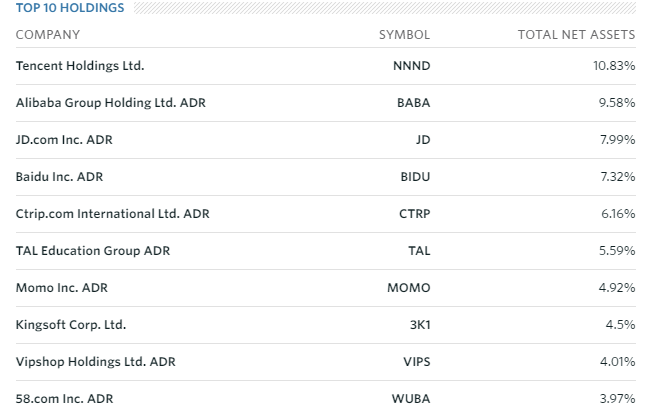The width and height of the screenshot is (646, 413).
Task: Open TAL Education Group ADR company
Action: 93,251
